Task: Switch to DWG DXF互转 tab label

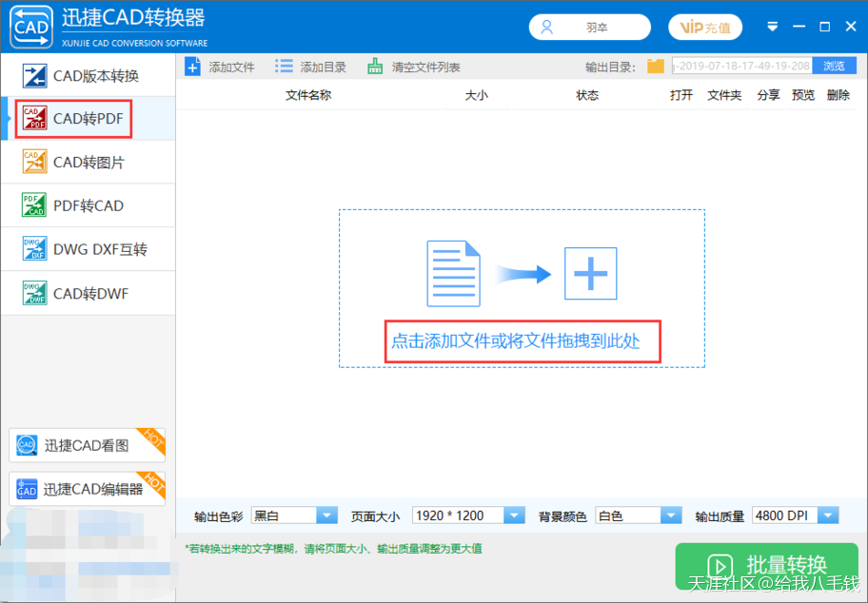Action: (100, 249)
